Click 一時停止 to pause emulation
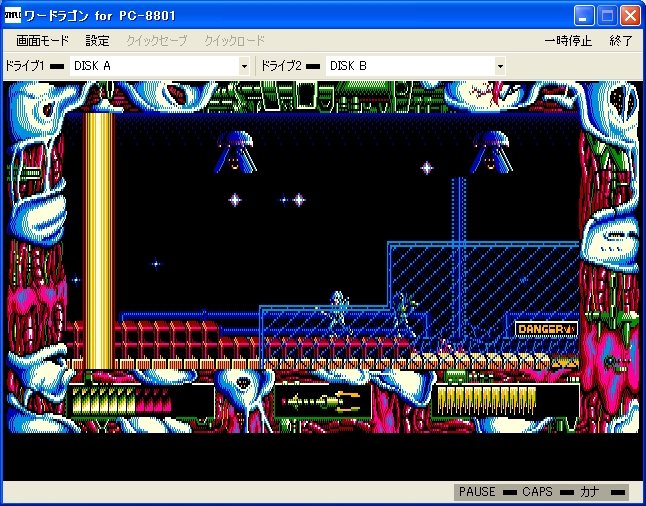This screenshot has height=506, width=646. click(x=568, y=41)
